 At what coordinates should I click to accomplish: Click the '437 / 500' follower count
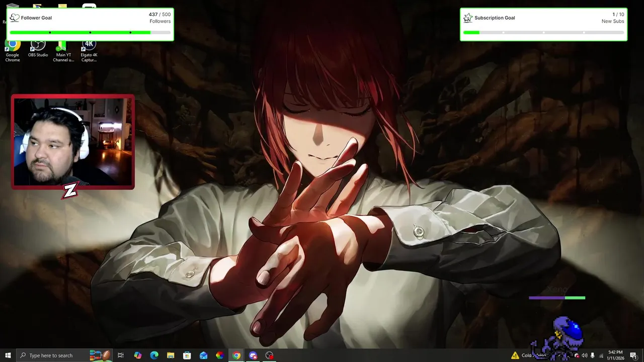159,15
